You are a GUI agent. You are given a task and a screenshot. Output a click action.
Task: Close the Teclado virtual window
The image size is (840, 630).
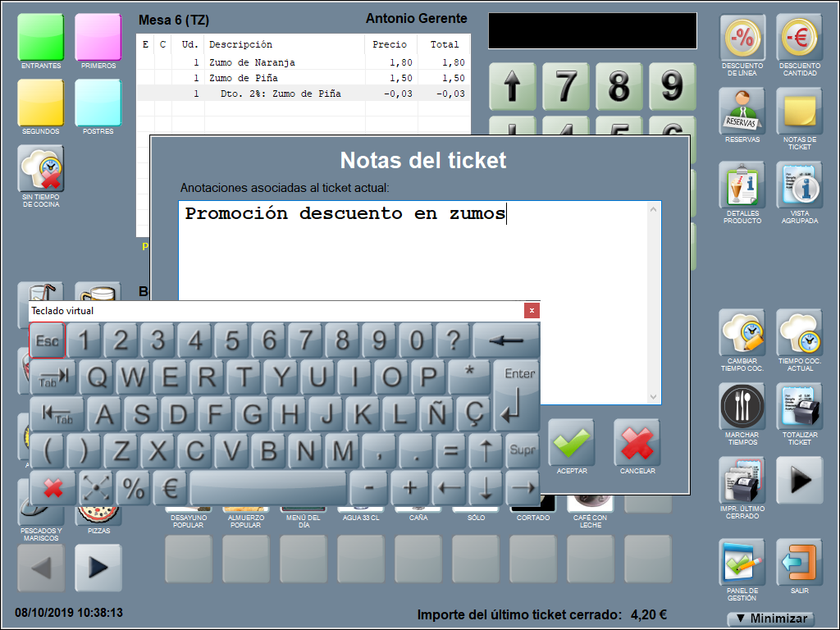coord(532,311)
